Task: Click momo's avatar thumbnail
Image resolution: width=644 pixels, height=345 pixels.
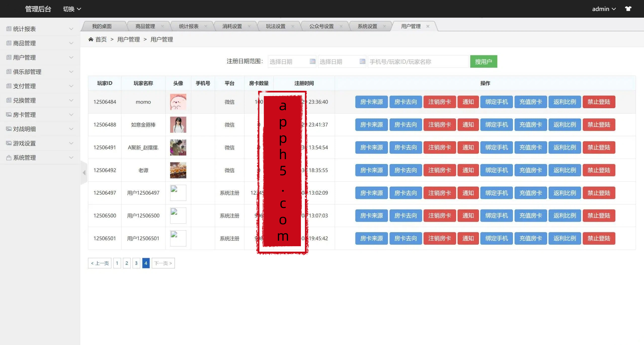Action: (x=178, y=102)
